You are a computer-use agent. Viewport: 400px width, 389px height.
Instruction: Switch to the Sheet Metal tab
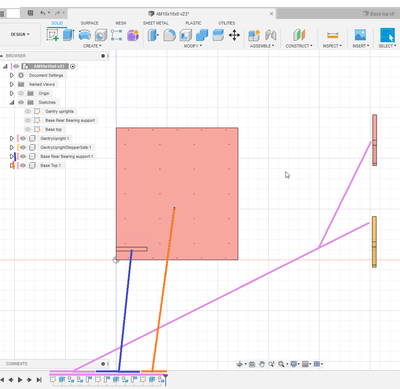pos(156,23)
